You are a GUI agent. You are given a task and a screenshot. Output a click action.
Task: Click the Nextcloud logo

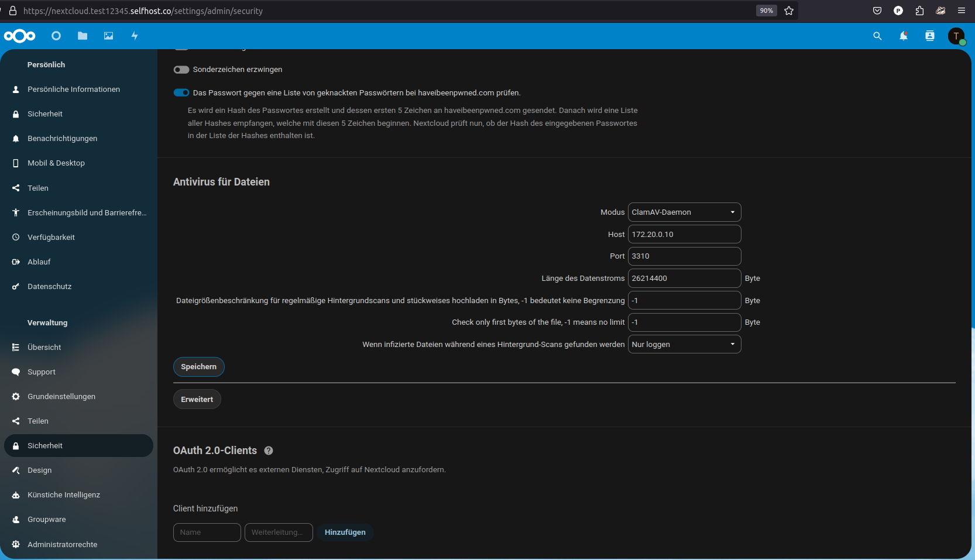[x=20, y=36]
